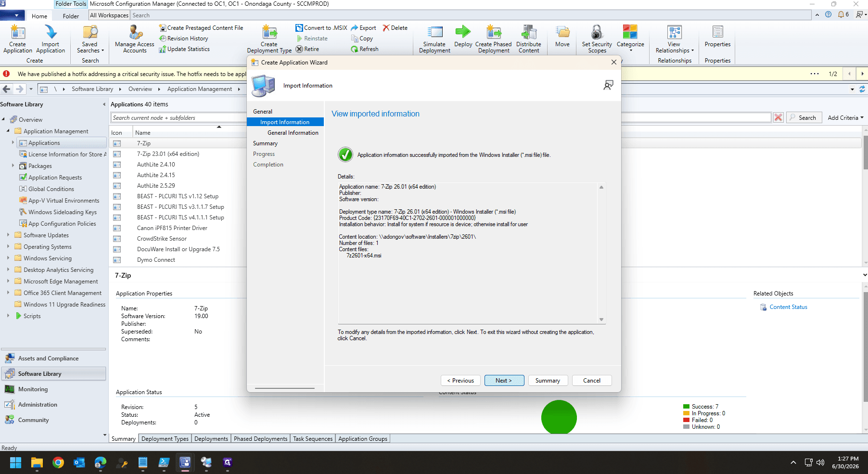This screenshot has height=474, width=868.
Task: Click the Import Application ribbon icon
Action: 50,39
